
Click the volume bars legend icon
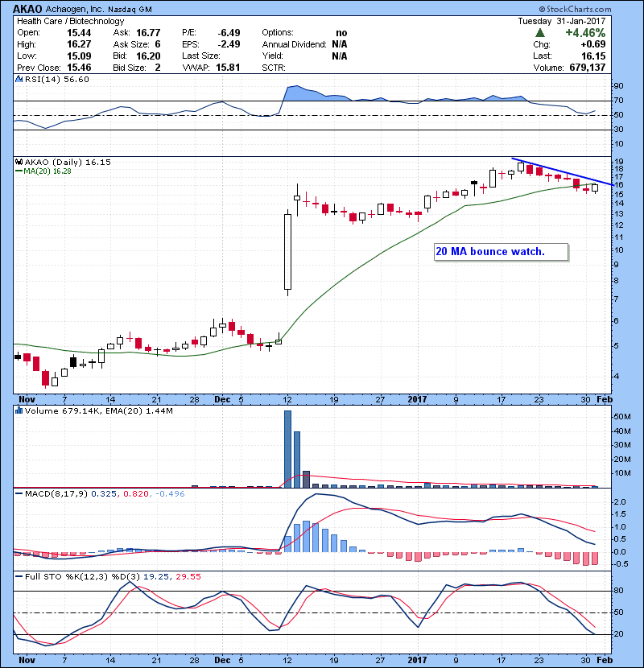click(x=19, y=410)
